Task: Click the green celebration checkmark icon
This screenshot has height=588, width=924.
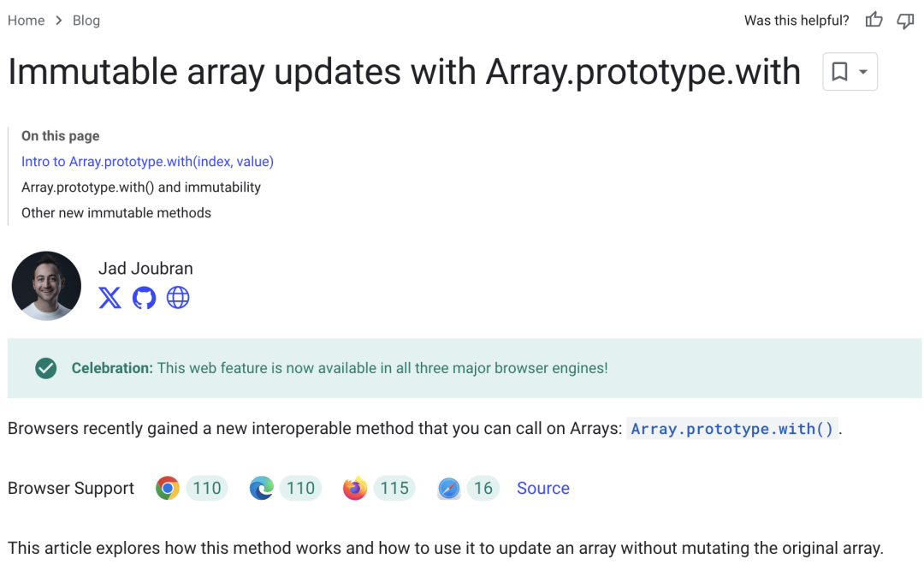Action: [46, 368]
